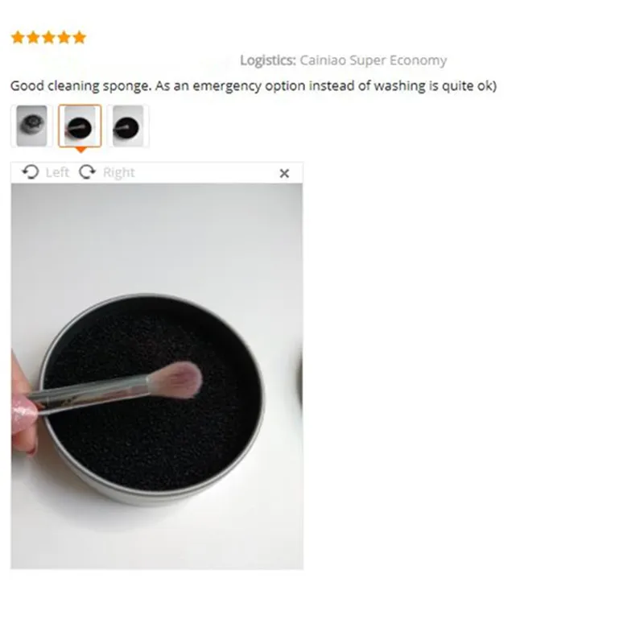Click the 'Logistics:' label
This screenshot has height=644, width=644.
point(268,60)
